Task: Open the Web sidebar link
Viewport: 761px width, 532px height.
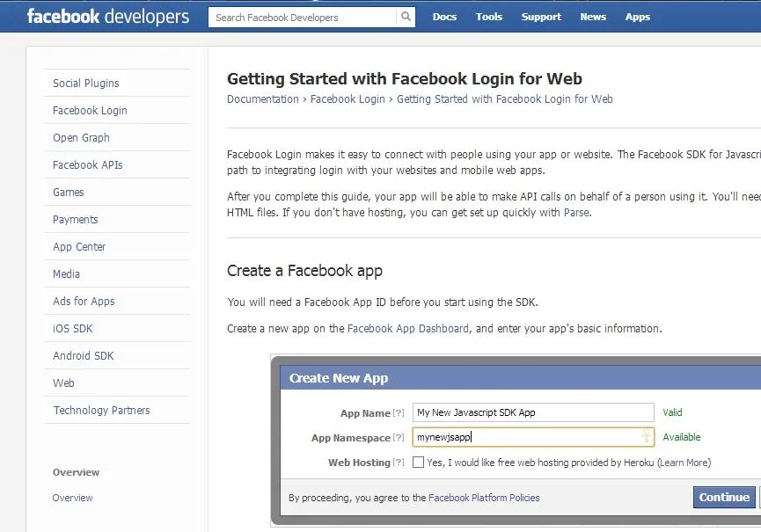Action: pyautogui.click(x=63, y=383)
